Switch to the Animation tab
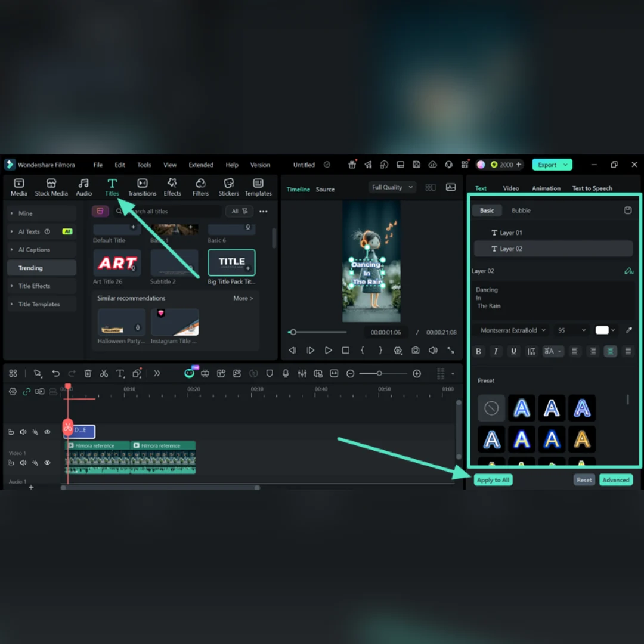Image resolution: width=644 pixels, height=644 pixels. point(546,188)
